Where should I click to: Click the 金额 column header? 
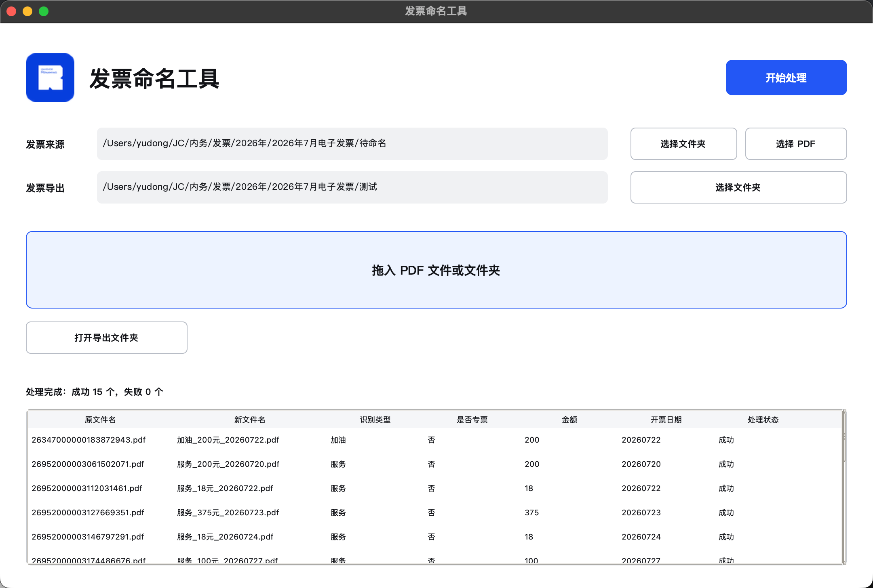[x=569, y=420]
